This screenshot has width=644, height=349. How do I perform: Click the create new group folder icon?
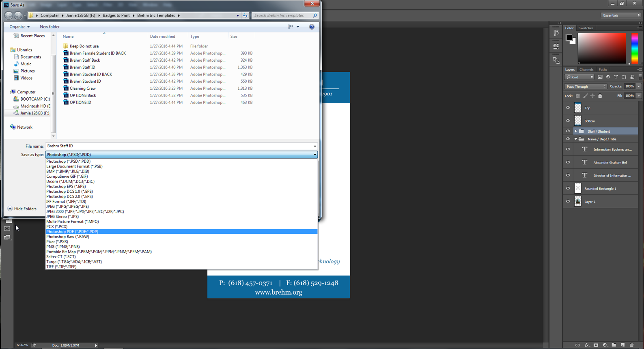click(614, 345)
